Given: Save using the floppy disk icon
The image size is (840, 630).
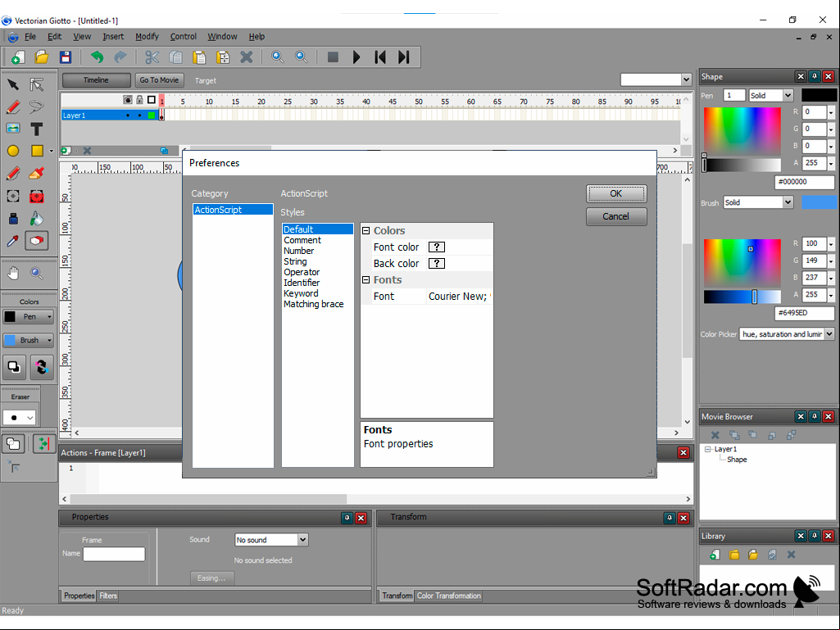Looking at the screenshot, I should pos(66,57).
